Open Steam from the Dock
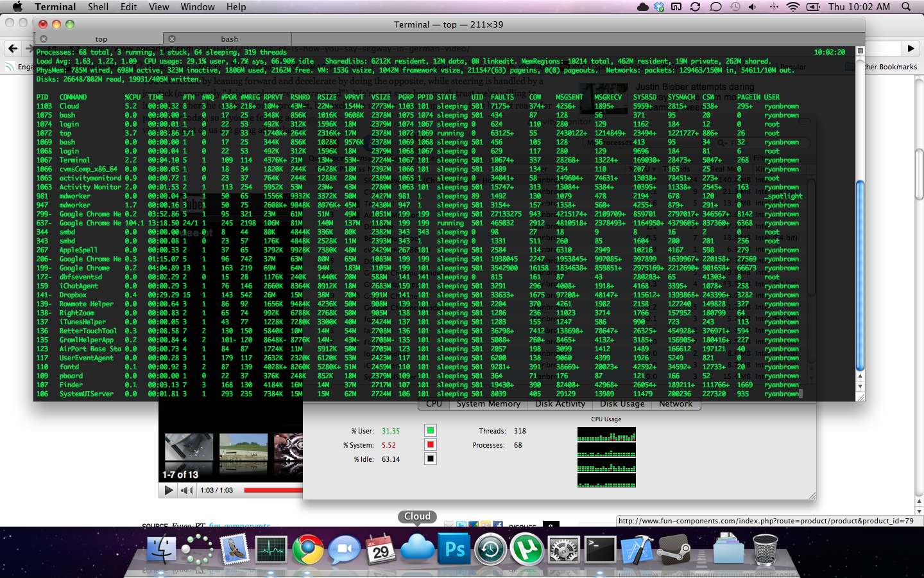The width and height of the screenshot is (924, 578). pos(674,550)
